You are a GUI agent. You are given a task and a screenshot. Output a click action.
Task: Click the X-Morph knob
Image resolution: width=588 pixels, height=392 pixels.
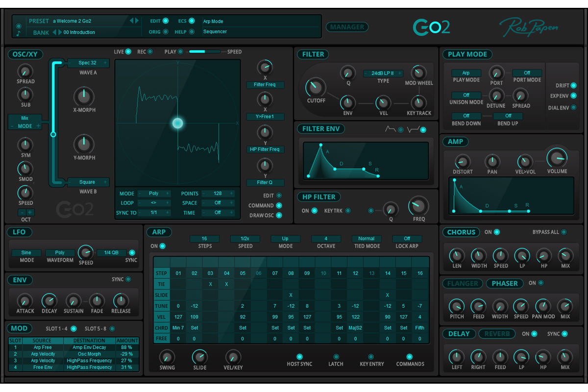tap(84, 97)
